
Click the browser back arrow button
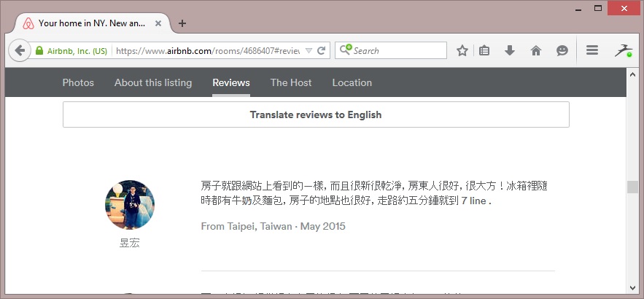click(18, 51)
